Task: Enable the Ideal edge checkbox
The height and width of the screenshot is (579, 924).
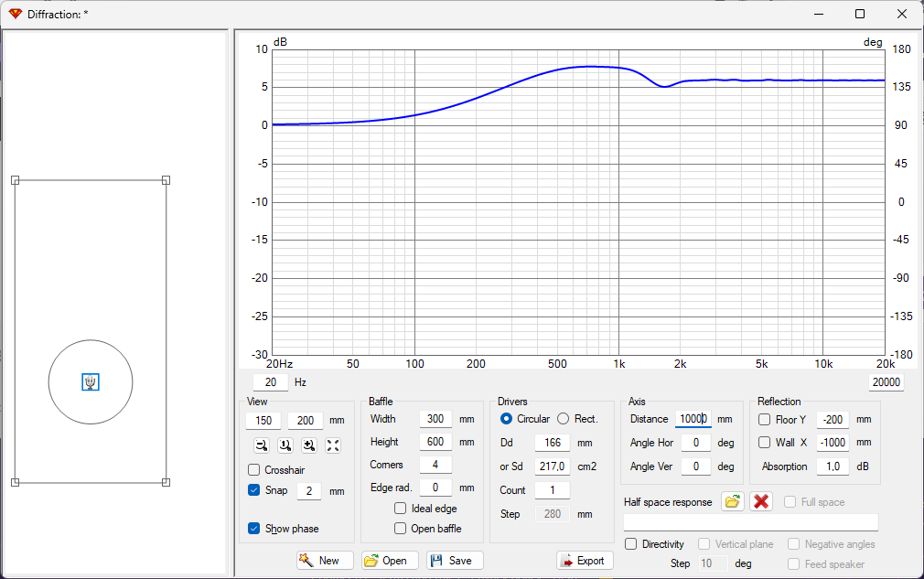Action: [x=400, y=508]
